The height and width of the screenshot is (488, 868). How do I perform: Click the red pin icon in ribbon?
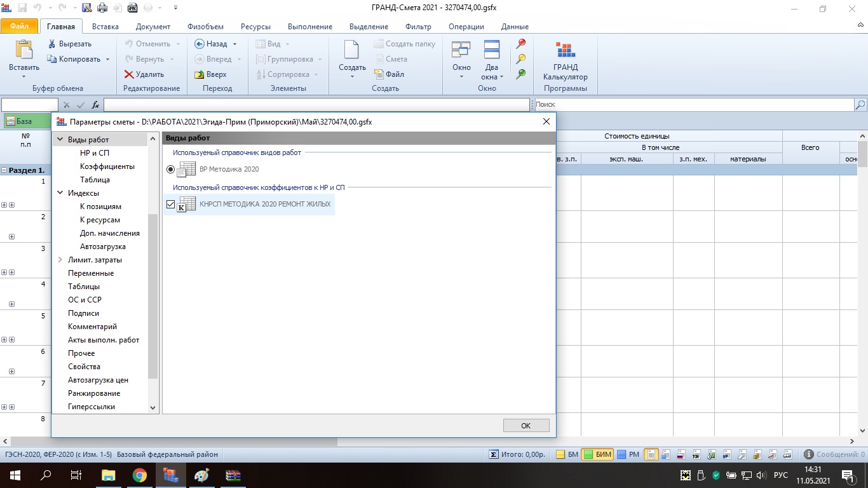coord(521,44)
